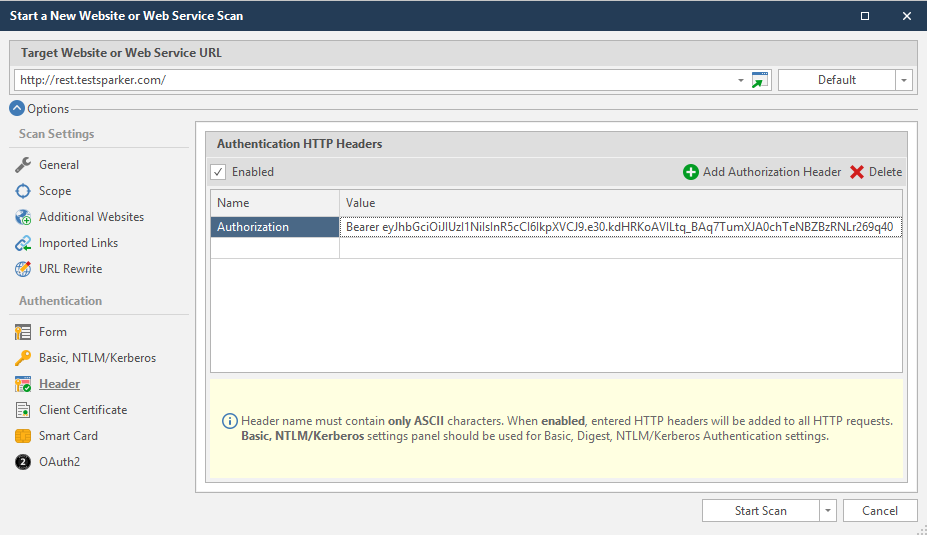This screenshot has width=927, height=535.
Task: Click the Value column header
Action: click(x=621, y=203)
